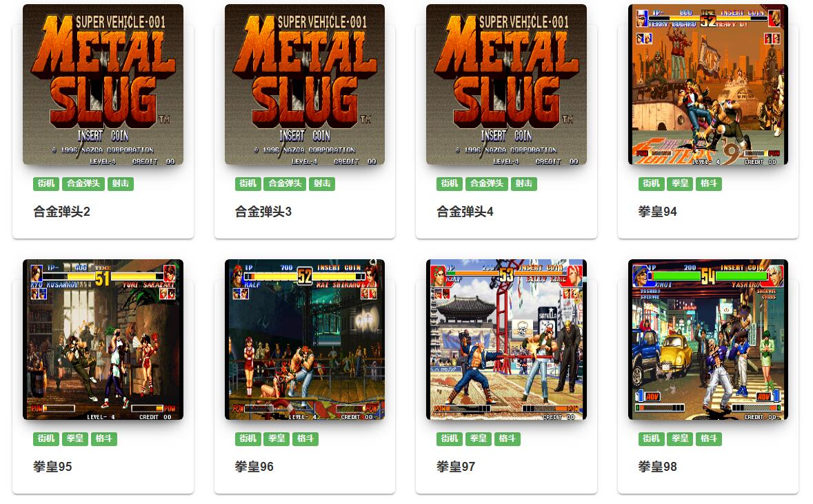
Task: Open the 拳皇98 game screenshot
Action: pos(707,340)
